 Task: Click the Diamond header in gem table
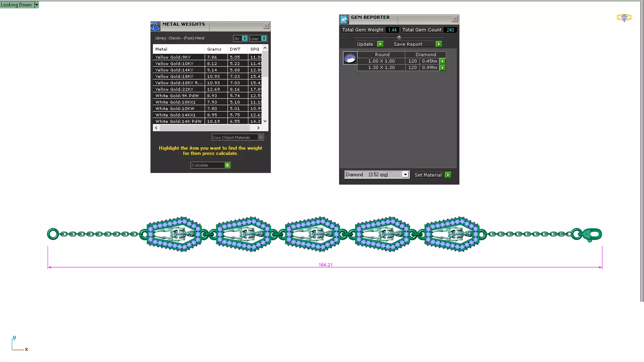426,55
